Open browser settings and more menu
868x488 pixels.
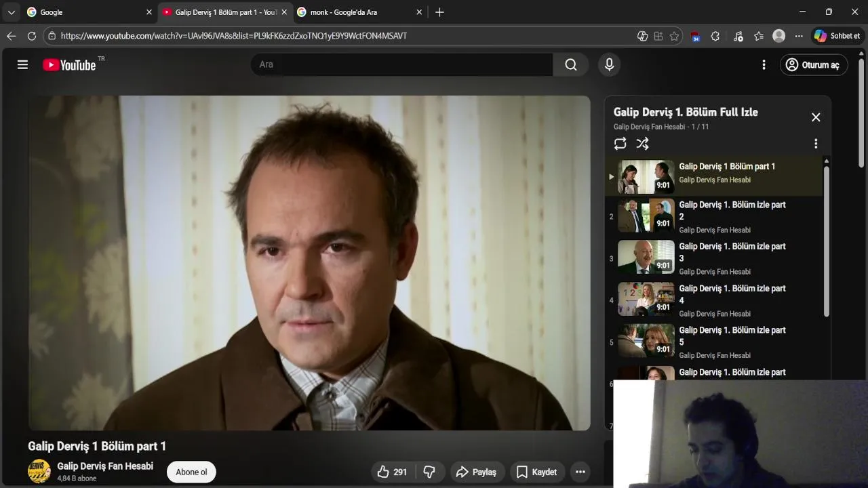coord(799,36)
